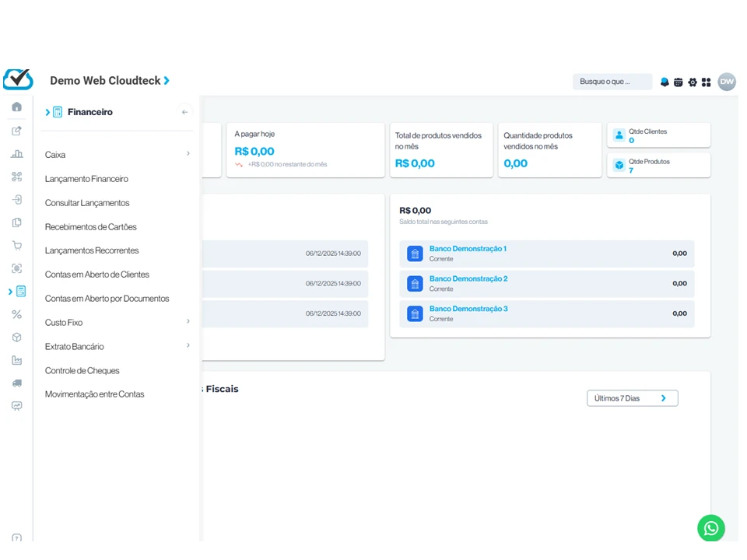Image resolution: width=747 pixels, height=560 pixels.
Task: Open the shopping cart sidebar icon
Action: coord(17,245)
